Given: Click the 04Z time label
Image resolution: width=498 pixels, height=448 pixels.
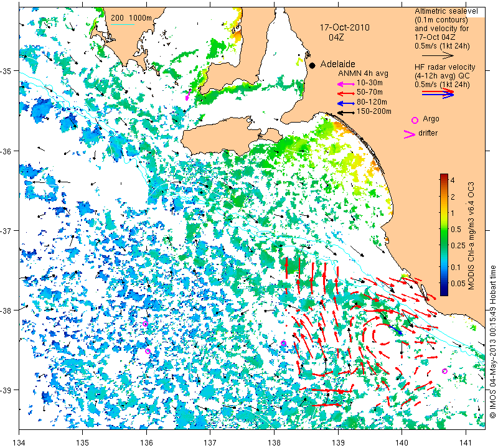Looking at the screenshot, I should pos(336,37).
